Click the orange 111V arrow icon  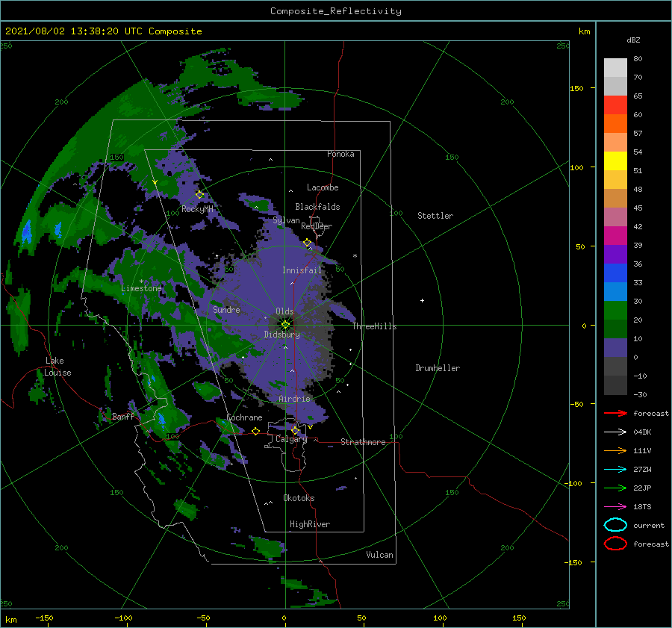coord(615,450)
